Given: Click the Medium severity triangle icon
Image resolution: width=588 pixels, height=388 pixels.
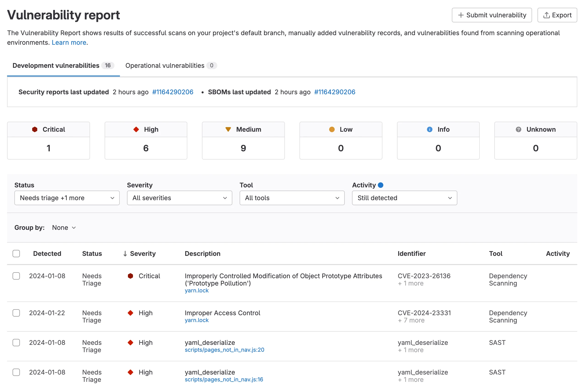Looking at the screenshot, I should pos(228,129).
